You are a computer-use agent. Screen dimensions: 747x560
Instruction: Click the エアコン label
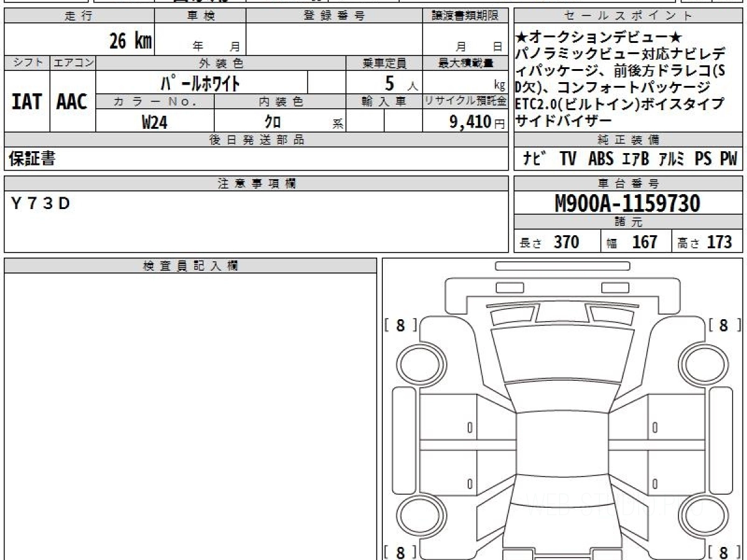73,63
